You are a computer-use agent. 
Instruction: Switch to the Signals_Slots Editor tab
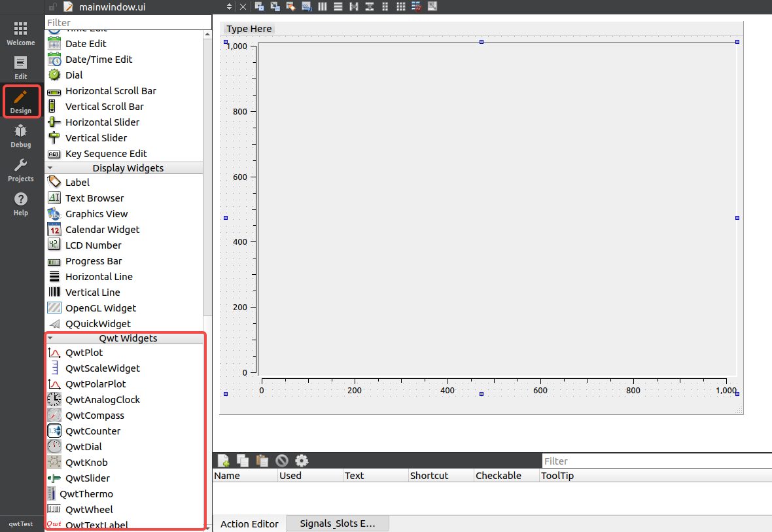pos(338,523)
